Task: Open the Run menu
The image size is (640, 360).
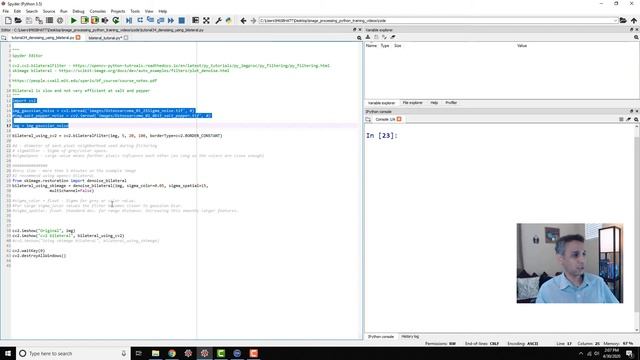Action: [x=64, y=11]
